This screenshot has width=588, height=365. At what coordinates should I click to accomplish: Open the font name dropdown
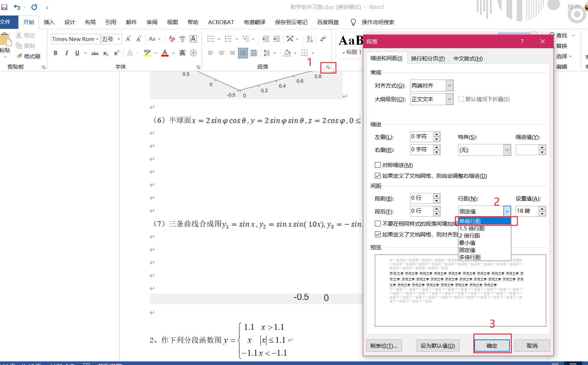pyautogui.click(x=97, y=39)
